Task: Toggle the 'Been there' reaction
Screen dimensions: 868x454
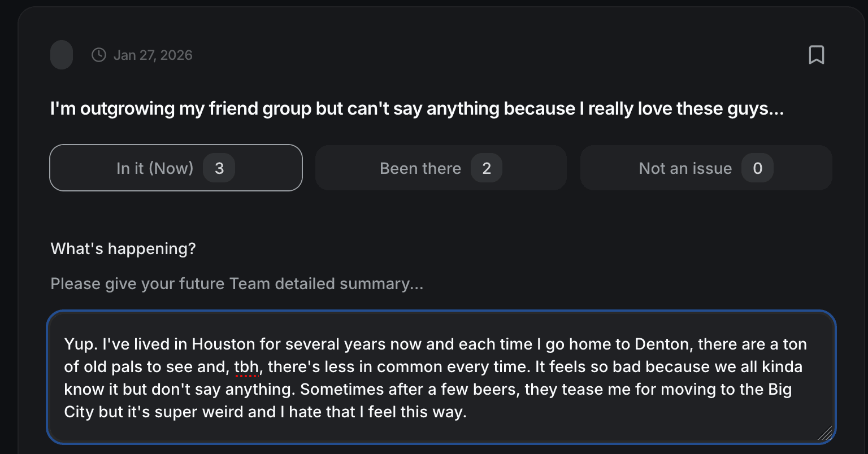Action: [x=441, y=168]
